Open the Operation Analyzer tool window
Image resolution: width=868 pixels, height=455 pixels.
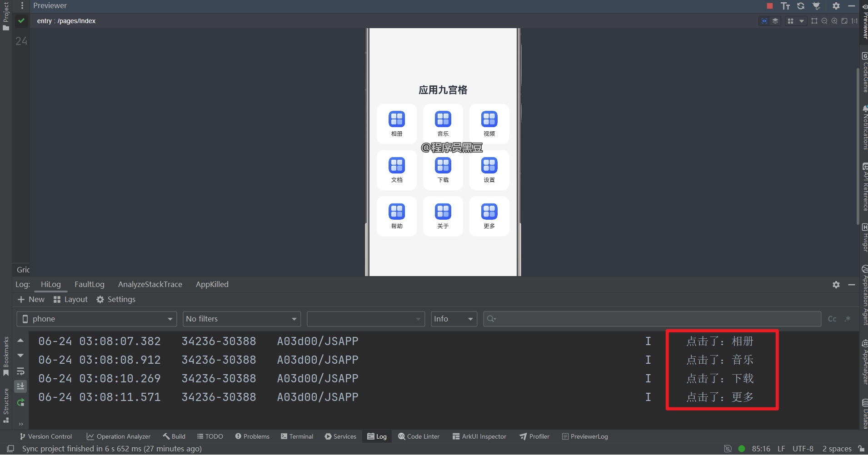tap(119, 436)
